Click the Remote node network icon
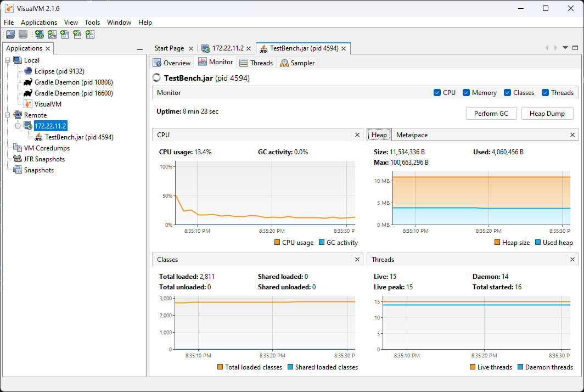 point(18,115)
